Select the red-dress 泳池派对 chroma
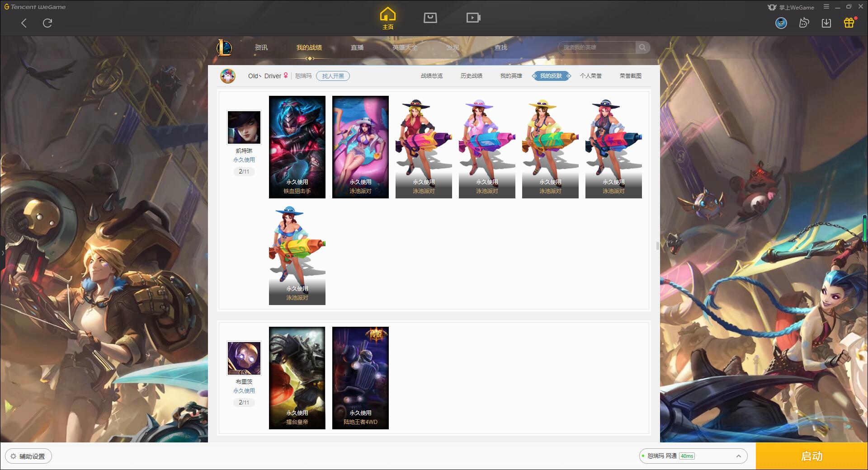The image size is (868, 470). [424, 147]
